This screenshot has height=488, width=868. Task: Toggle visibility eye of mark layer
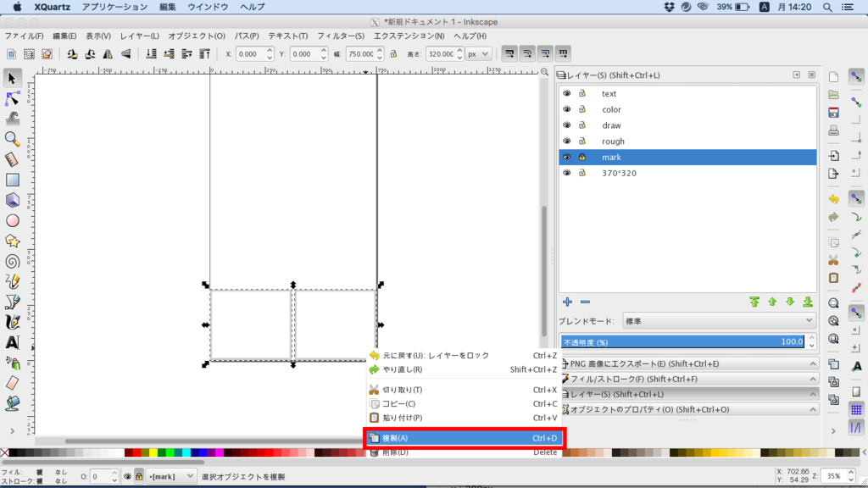(567, 157)
